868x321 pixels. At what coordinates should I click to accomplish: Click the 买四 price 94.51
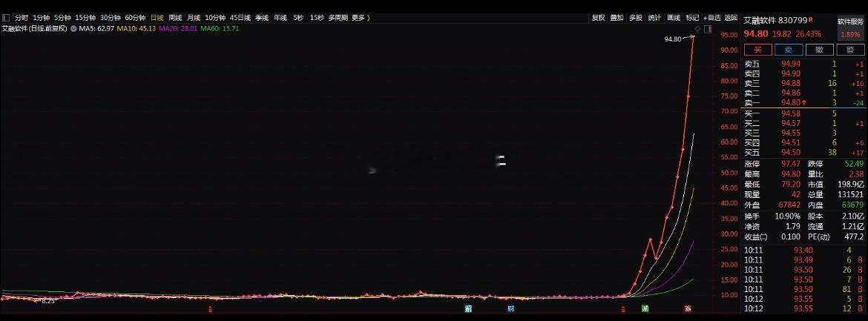click(x=791, y=143)
